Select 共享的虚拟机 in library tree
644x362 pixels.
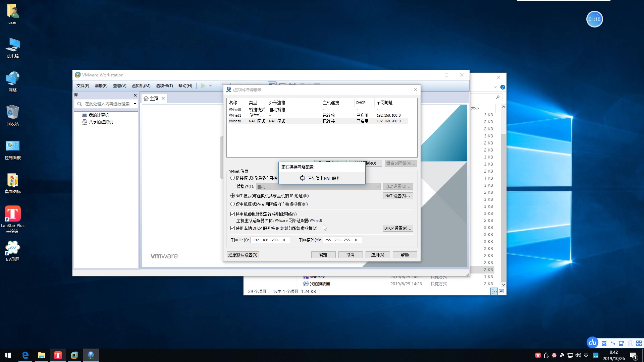[x=101, y=122]
